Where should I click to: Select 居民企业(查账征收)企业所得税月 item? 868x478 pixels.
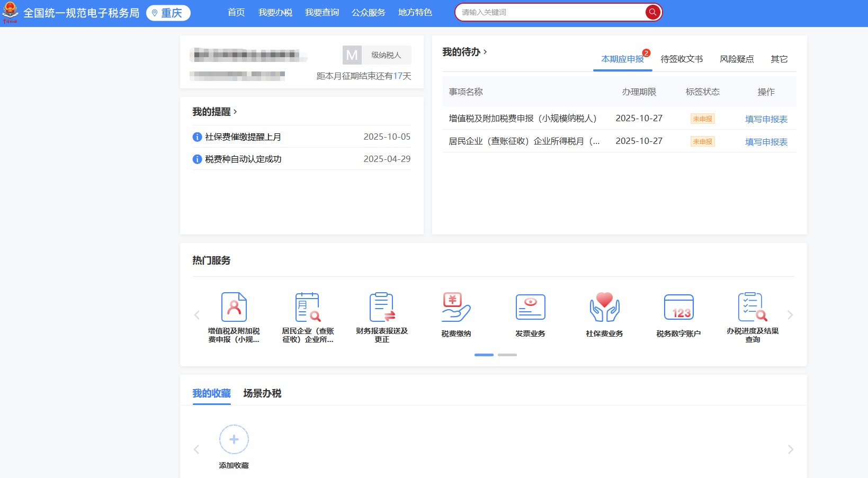click(524, 141)
